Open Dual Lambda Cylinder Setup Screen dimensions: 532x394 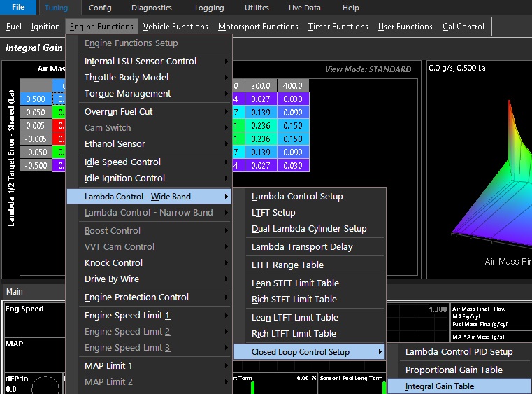[310, 229]
